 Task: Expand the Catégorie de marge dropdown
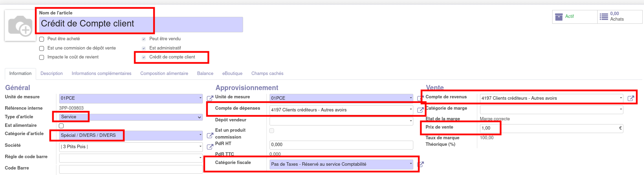tap(551, 110)
